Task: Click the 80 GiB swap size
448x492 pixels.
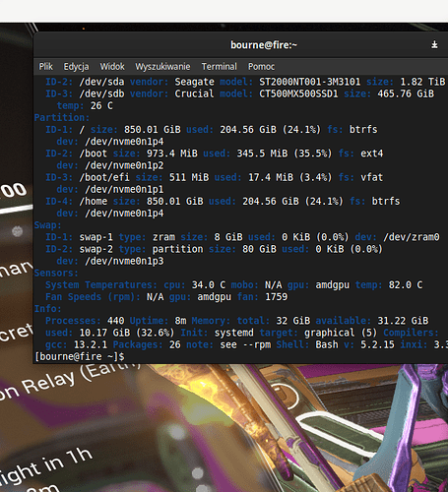Action: pos(259,249)
